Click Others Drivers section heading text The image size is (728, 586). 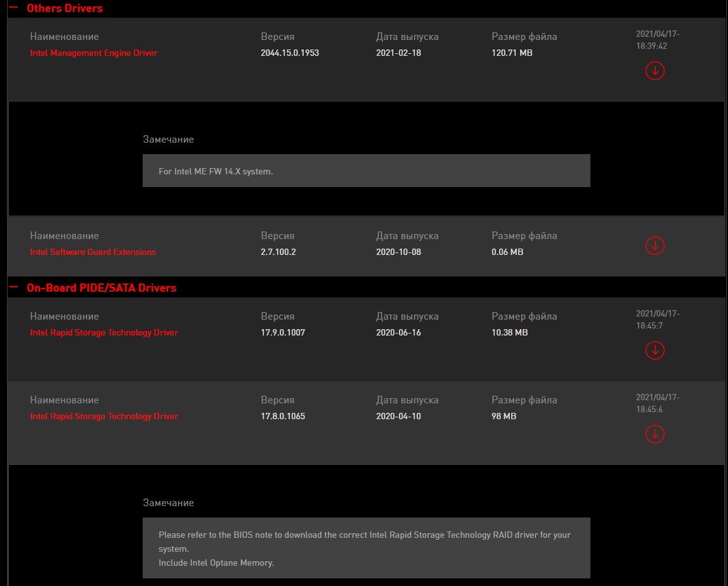coord(65,8)
